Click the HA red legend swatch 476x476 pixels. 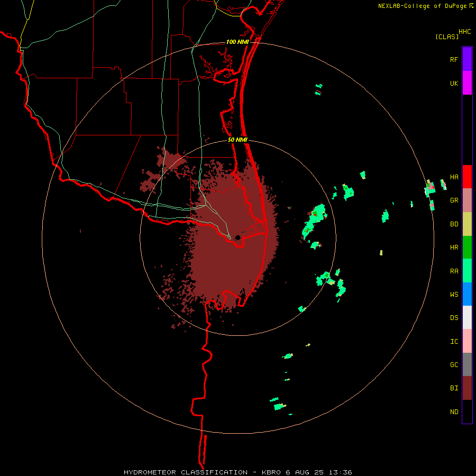[x=467, y=177]
